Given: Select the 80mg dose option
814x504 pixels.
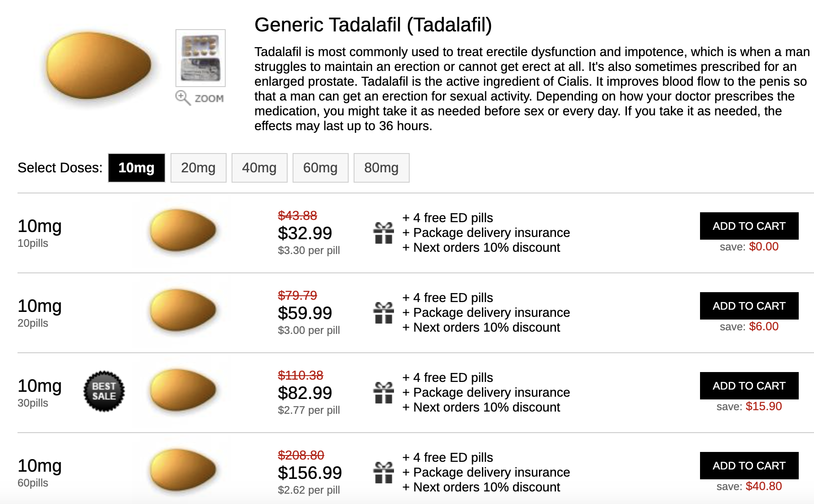Looking at the screenshot, I should [381, 167].
